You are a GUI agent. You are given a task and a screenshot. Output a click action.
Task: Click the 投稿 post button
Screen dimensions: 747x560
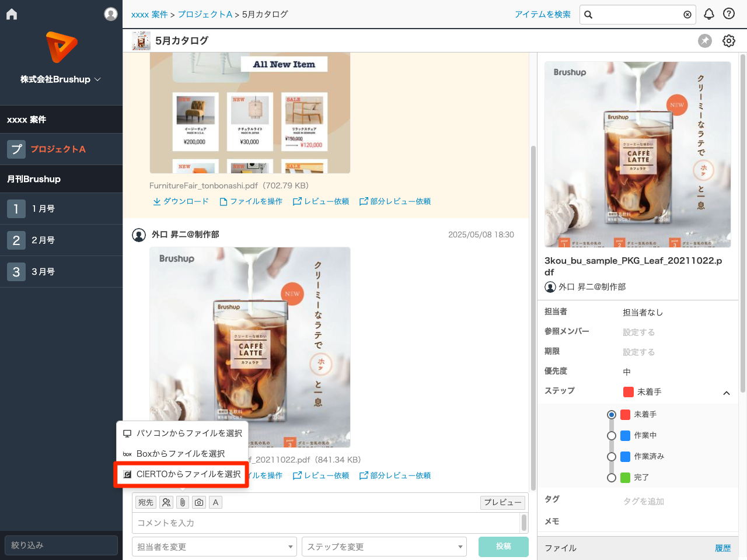pyautogui.click(x=504, y=547)
